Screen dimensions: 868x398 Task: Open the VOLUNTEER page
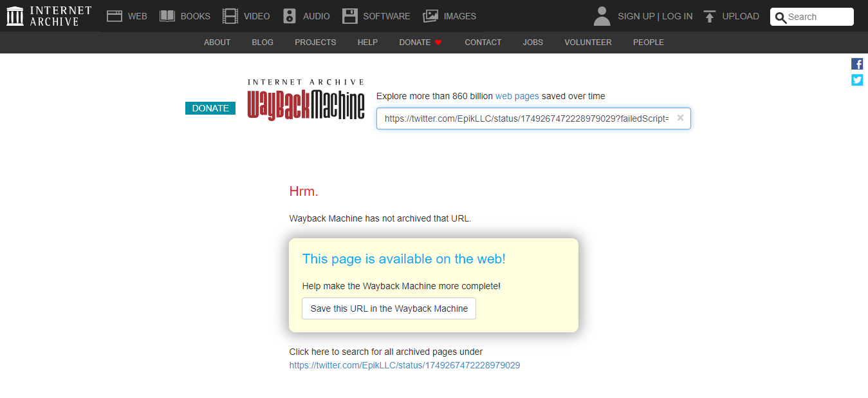point(588,43)
